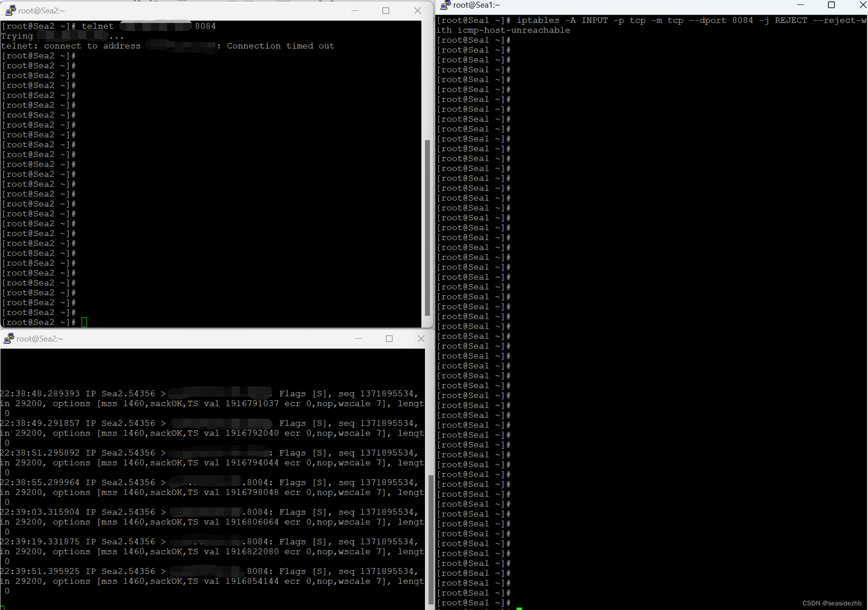
Task: Maximize the bottom-left root@Sea2 tcpdump window
Action: point(389,339)
